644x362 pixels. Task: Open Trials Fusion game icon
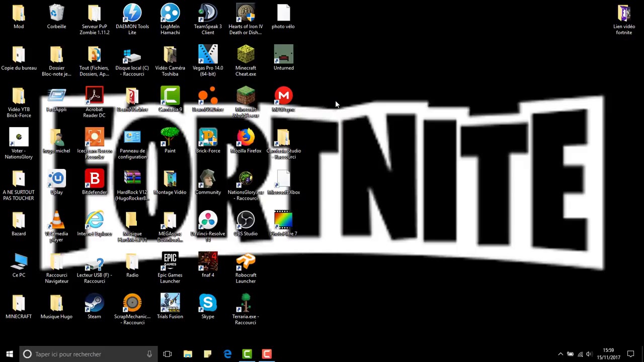point(170,306)
